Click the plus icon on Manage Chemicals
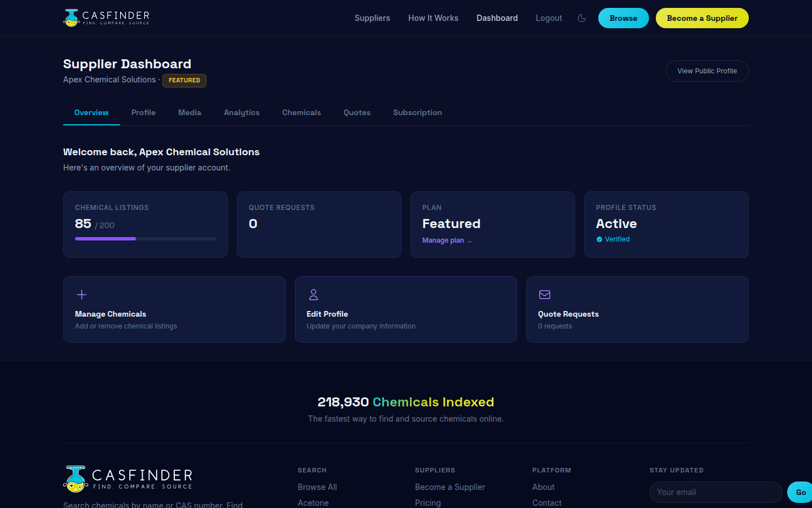812x508 pixels. point(81,295)
